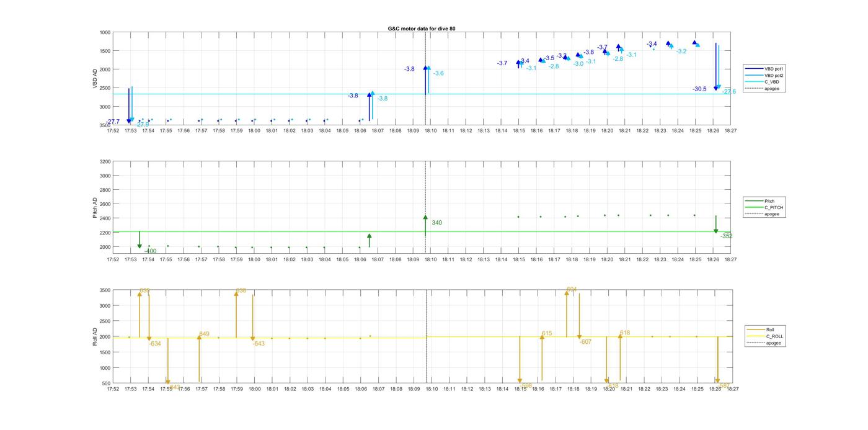Click the "VBD pot2" legend entry
The height and width of the screenshot is (430, 868).
[764, 75]
